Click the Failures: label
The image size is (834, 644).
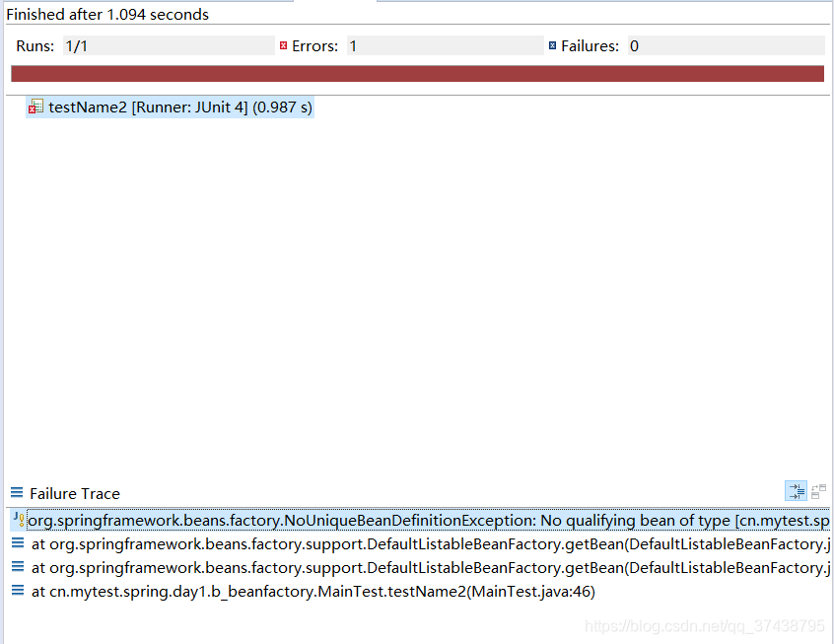pos(590,46)
